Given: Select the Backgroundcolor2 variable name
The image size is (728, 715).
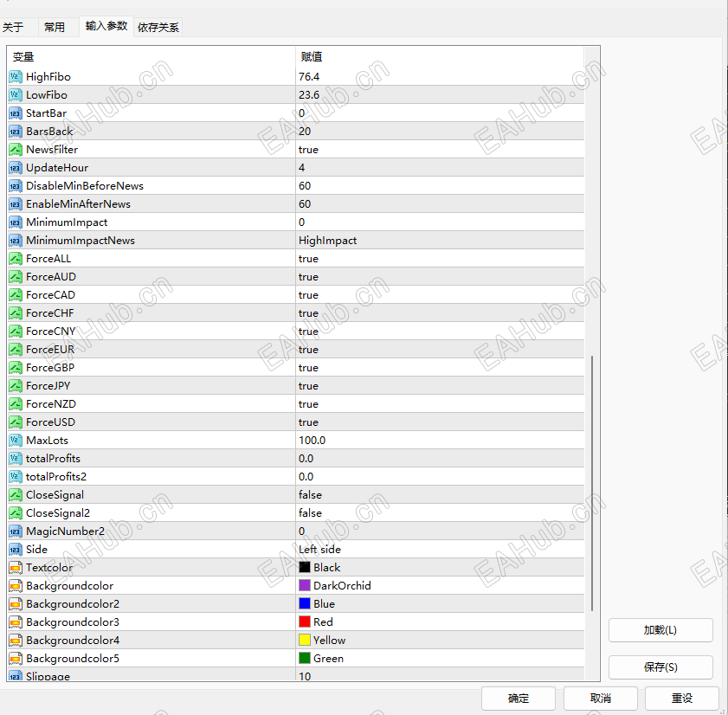Looking at the screenshot, I should 73,603.
